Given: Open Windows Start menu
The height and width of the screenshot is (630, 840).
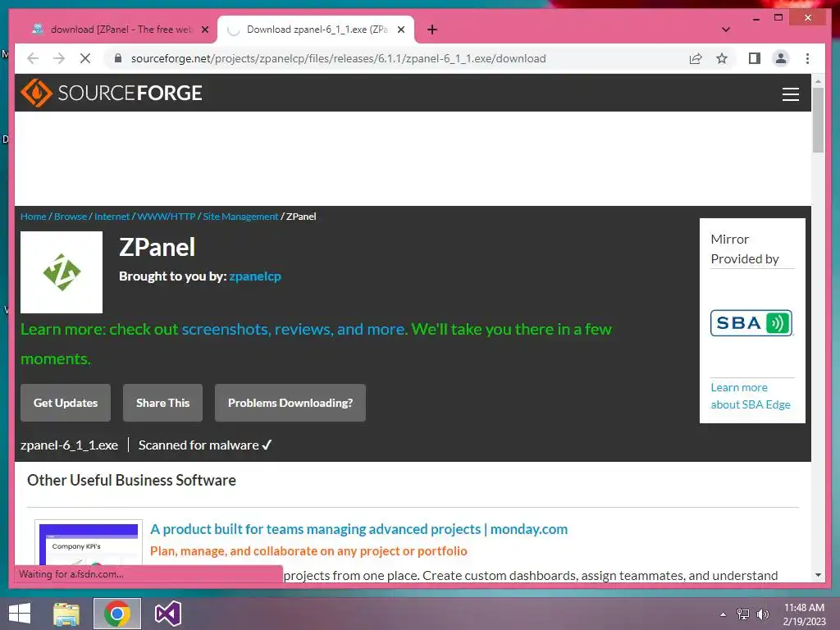Looking at the screenshot, I should pyautogui.click(x=20, y=614).
